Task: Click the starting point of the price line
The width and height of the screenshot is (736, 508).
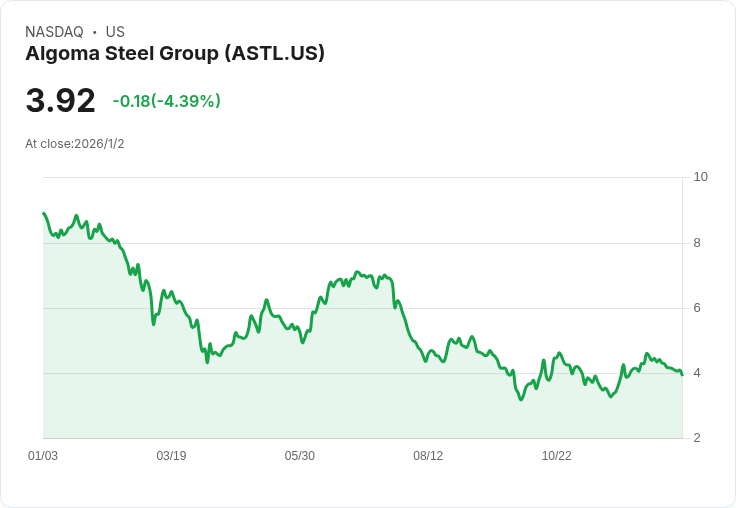Action: pos(44,213)
